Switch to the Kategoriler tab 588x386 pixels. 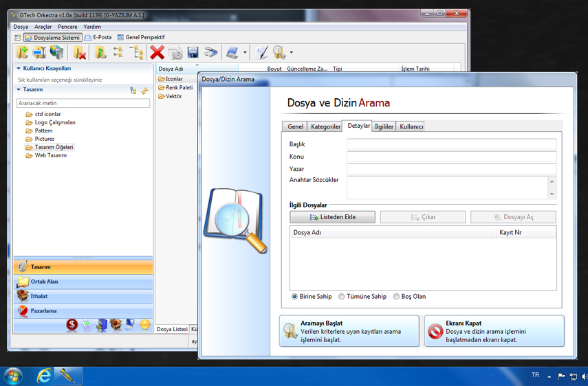[x=325, y=127]
